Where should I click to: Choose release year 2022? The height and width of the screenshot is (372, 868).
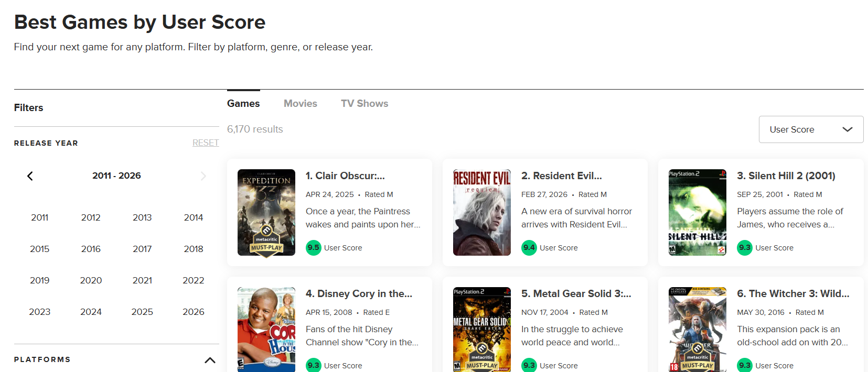[x=194, y=280]
